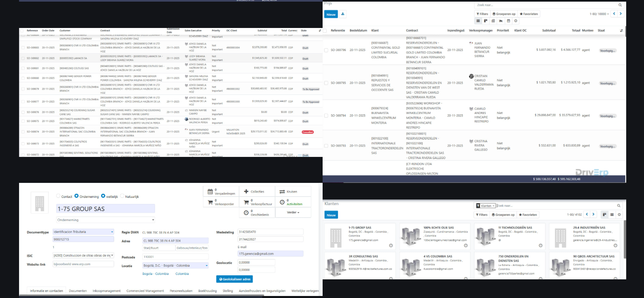The width and height of the screenshot is (644, 298).
Task: Click the Geolokaliseer adres button
Action: [234, 279]
